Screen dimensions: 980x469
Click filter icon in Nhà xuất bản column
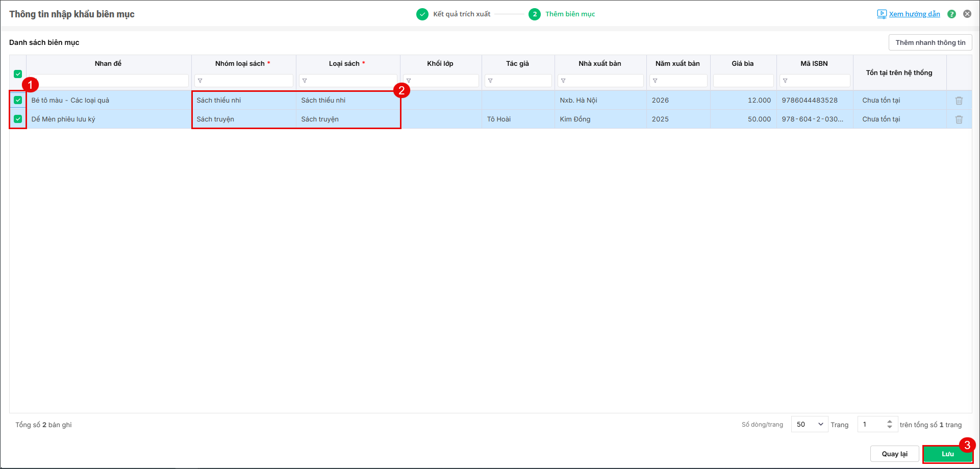pyautogui.click(x=563, y=81)
